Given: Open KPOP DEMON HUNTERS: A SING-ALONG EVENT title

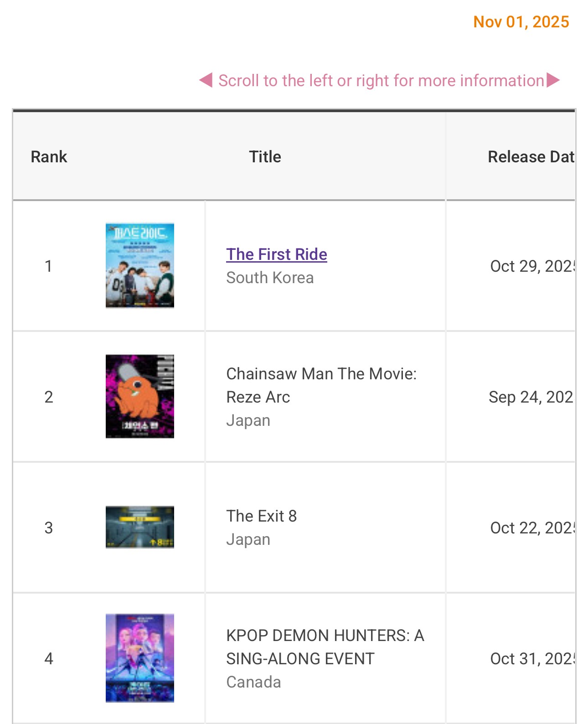Looking at the screenshot, I should (325, 647).
